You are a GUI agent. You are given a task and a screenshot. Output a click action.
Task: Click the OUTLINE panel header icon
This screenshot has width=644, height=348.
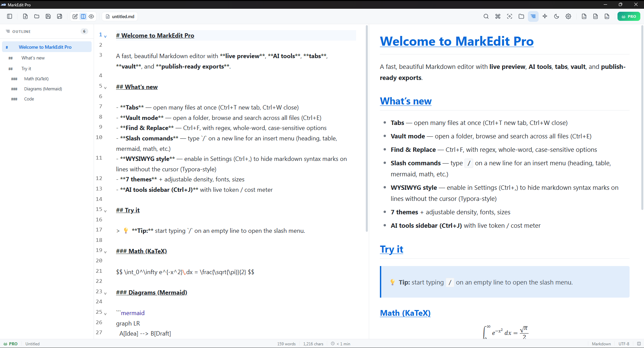(x=8, y=31)
